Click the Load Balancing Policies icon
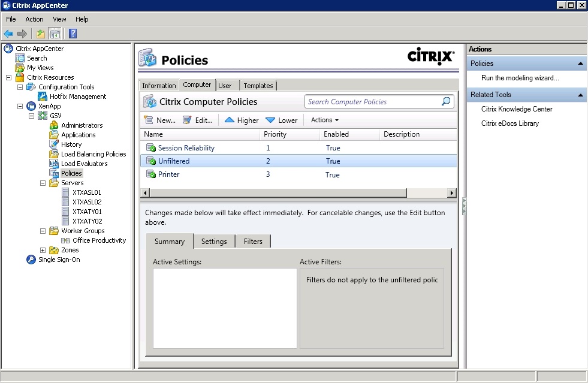Image resolution: width=588 pixels, height=383 pixels. tap(54, 154)
